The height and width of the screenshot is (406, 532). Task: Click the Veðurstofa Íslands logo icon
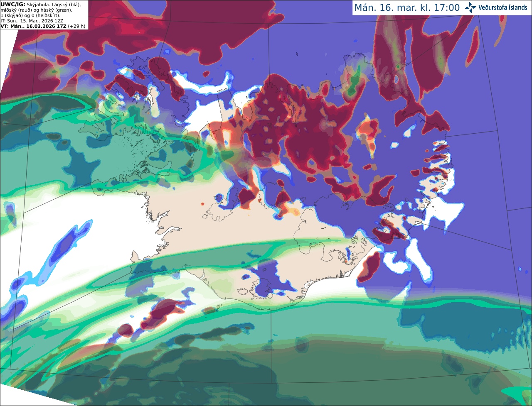(x=470, y=7)
